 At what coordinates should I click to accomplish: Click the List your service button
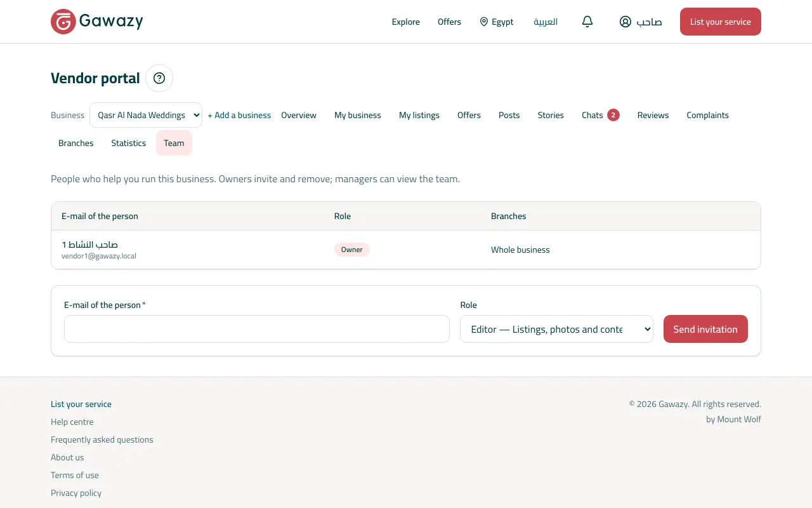click(x=721, y=22)
